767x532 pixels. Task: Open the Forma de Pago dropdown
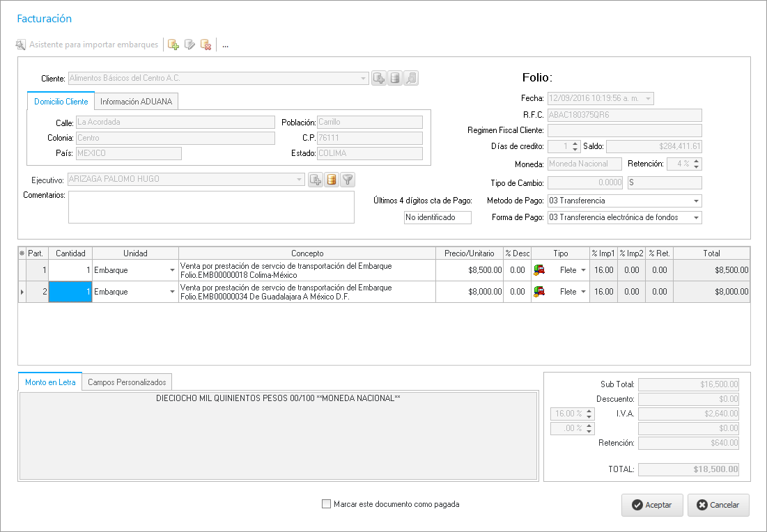coord(696,218)
